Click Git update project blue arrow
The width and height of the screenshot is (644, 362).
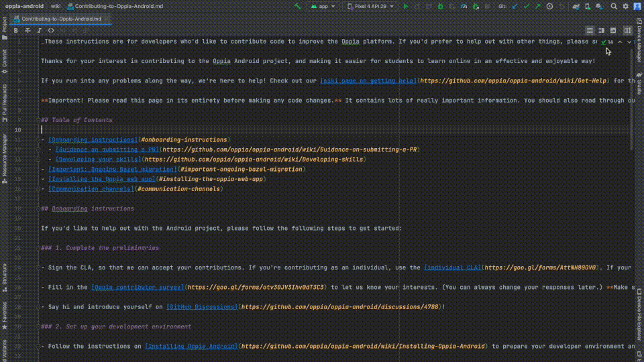pyautogui.click(x=515, y=6)
